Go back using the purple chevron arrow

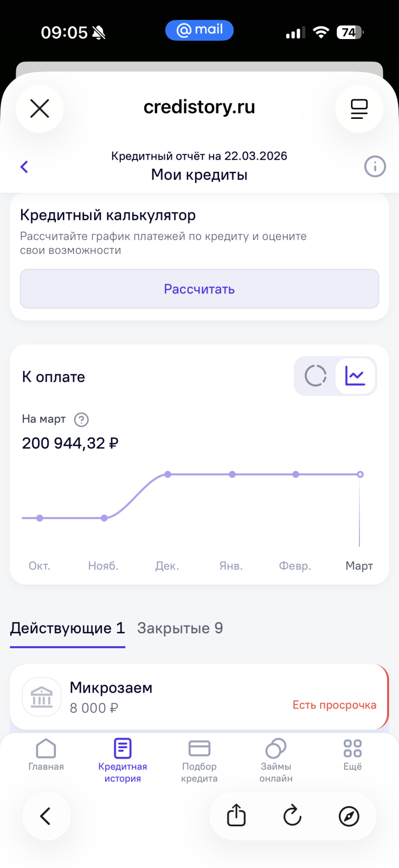pos(24,167)
